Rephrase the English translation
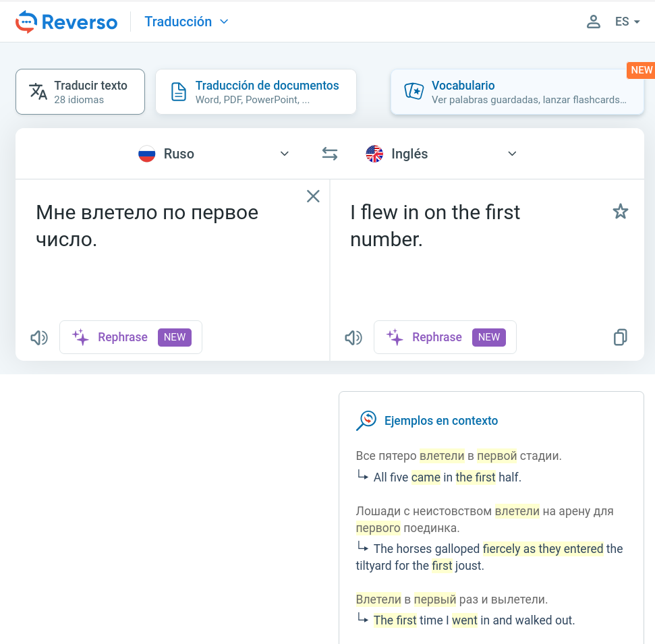655x644 pixels. click(x=445, y=337)
